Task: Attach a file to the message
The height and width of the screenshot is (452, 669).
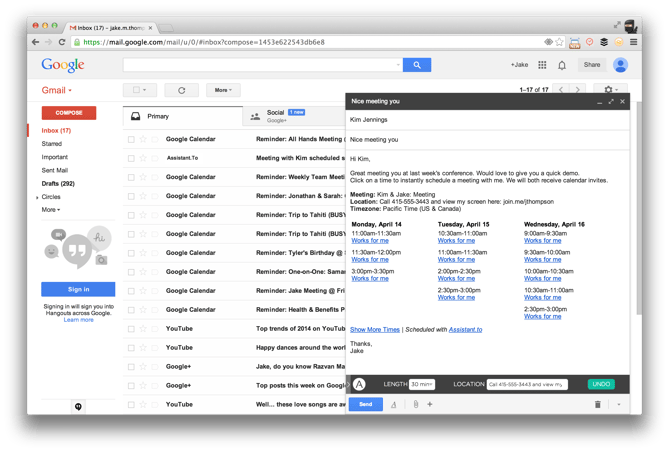Action: coord(415,404)
